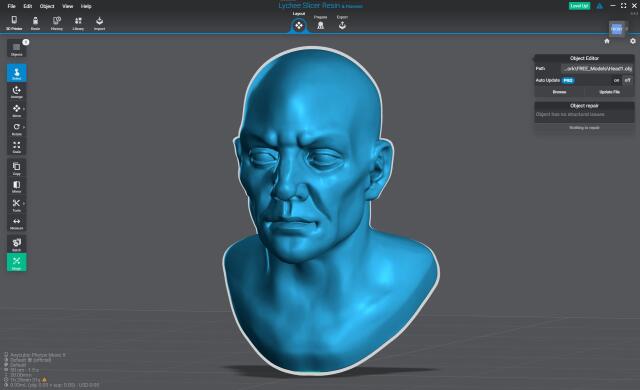Click the printer name in status info
The width and height of the screenshot is (640, 390).
click(38, 355)
